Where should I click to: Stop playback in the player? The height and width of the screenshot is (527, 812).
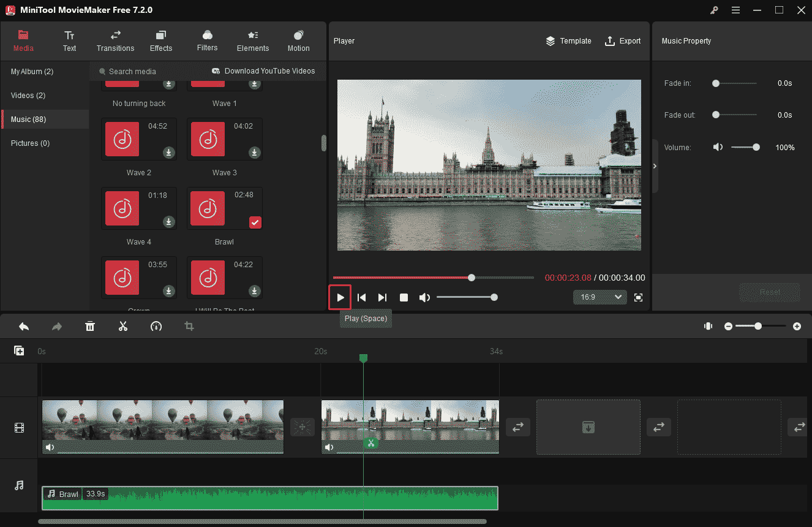(404, 297)
